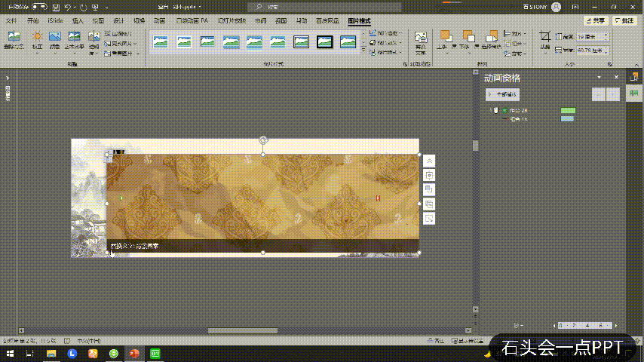
Task: Close the Animation Pane
Action: point(616,77)
